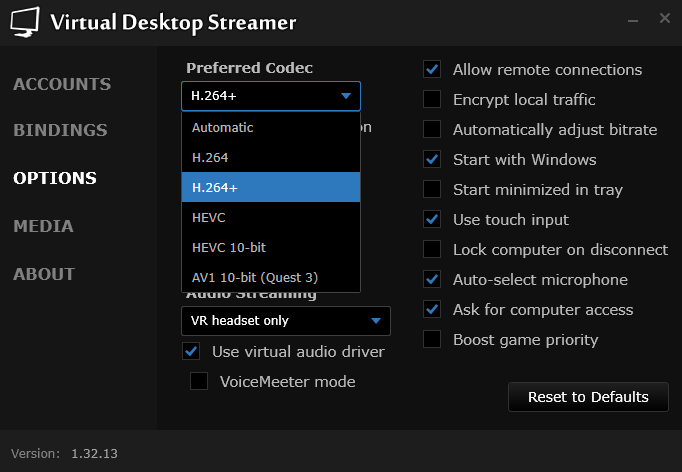This screenshot has width=682, height=472.
Task: Select AV1 10-bit (Quest 3) codec
Action: (271, 278)
